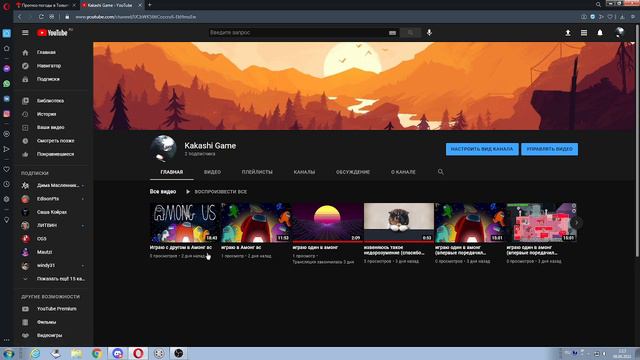Go back with the browser back arrow

point(20,17)
